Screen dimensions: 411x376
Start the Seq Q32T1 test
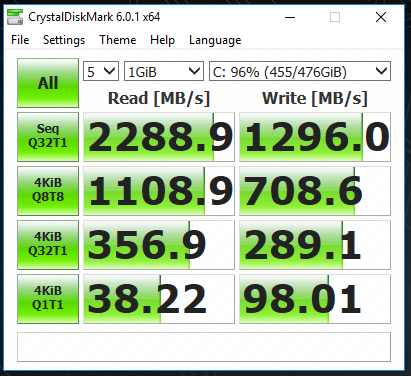tap(48, 137)
